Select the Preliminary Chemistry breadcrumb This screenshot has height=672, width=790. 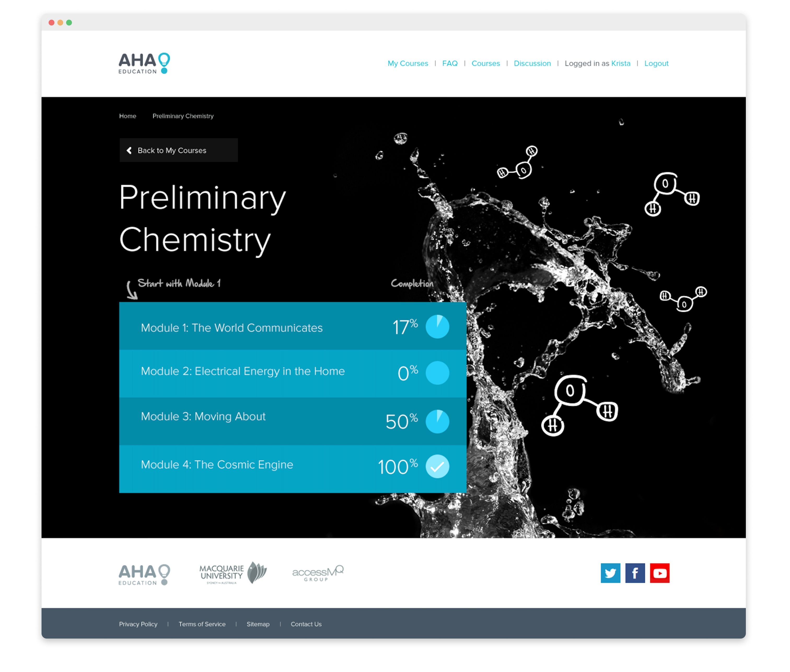(x=183, y=116)
